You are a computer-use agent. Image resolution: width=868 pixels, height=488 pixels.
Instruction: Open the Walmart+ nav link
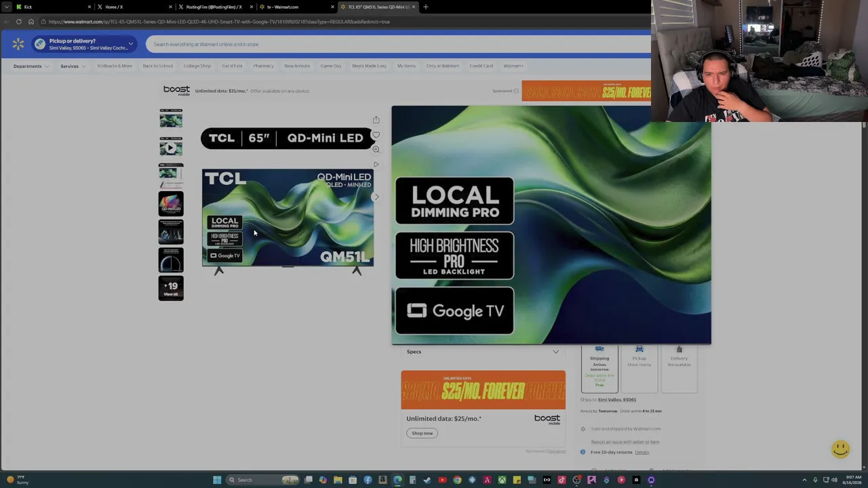pyautogui.click(x=513, y=66)
